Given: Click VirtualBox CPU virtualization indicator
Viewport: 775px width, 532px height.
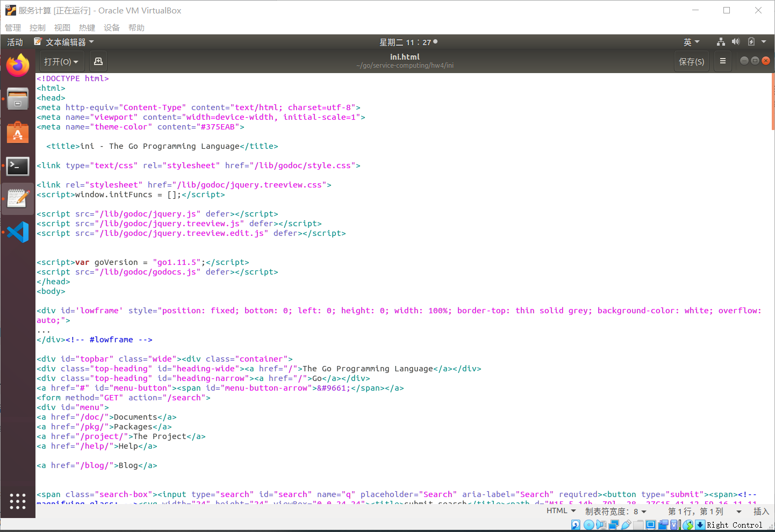Looking at the screenshot, I should [674, 524].
